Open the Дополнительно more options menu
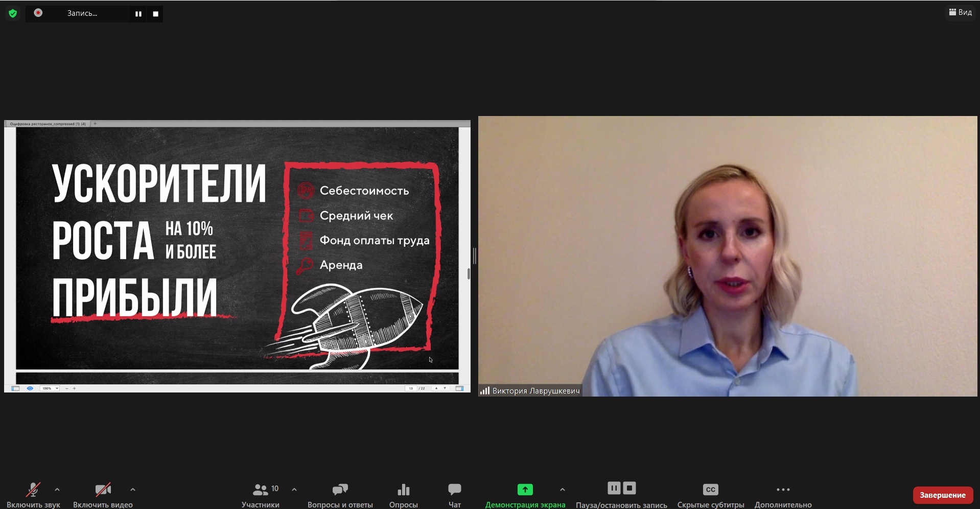The image size is (980, 509). point(783,490)
